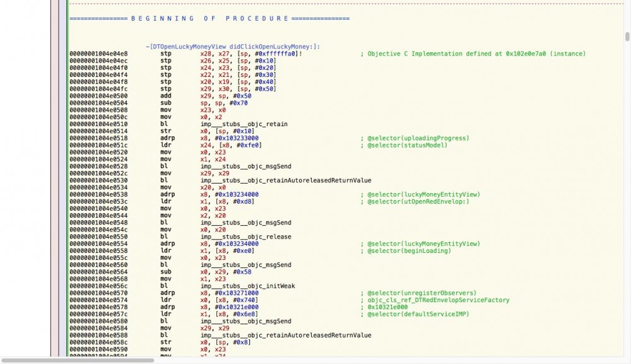Click the @selector(utOpenRedEnvelop:) comment

coord(415,201)
